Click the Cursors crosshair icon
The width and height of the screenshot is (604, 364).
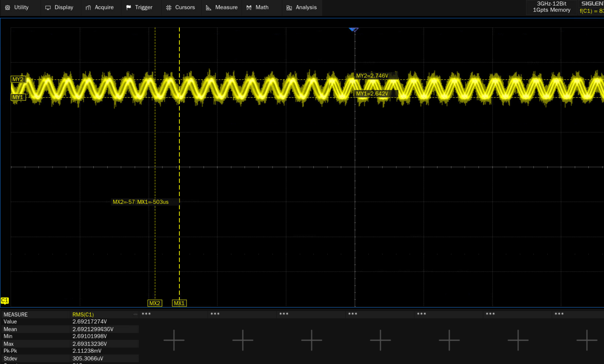tap(169, 8)
